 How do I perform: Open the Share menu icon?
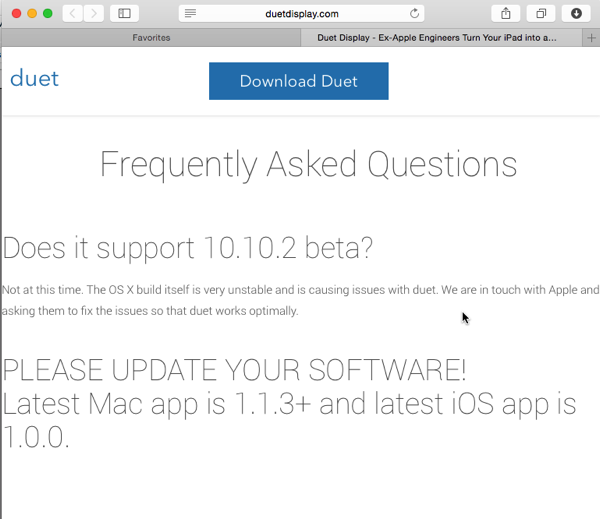point(506,14)
